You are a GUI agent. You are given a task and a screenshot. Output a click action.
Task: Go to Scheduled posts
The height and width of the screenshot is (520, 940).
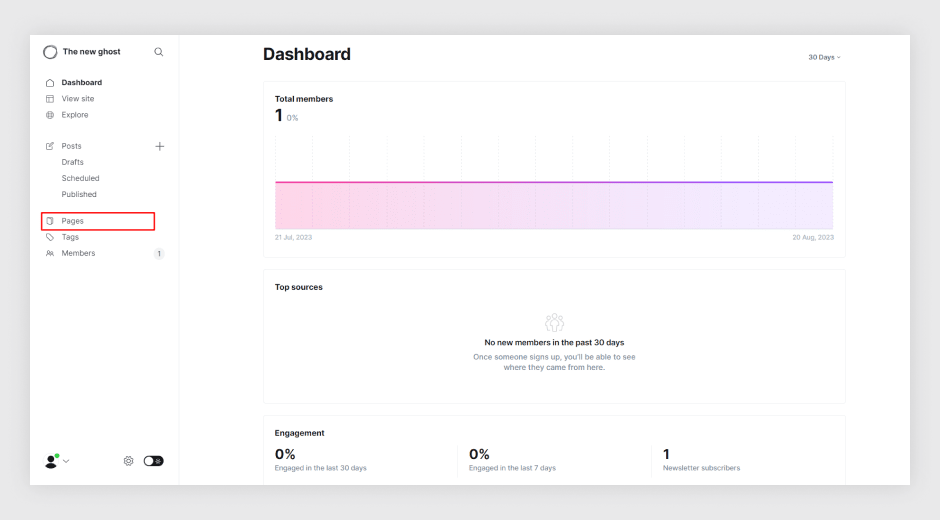tap(80, 179)
